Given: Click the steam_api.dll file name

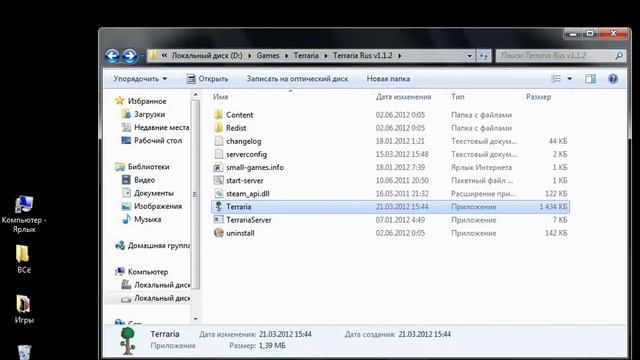Looking at the screenshot, I should coord(247,193).
